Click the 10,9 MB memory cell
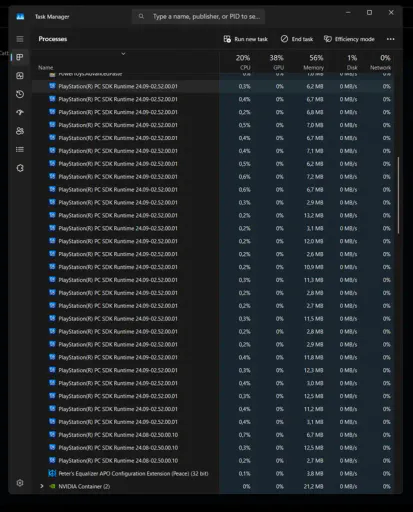The image size is (413, 512). [313, 267]
